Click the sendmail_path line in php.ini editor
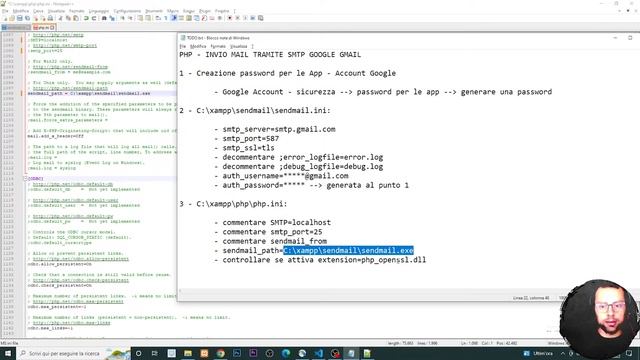The width and height of the screenshot is (640, 360). [x=89, y=93]
